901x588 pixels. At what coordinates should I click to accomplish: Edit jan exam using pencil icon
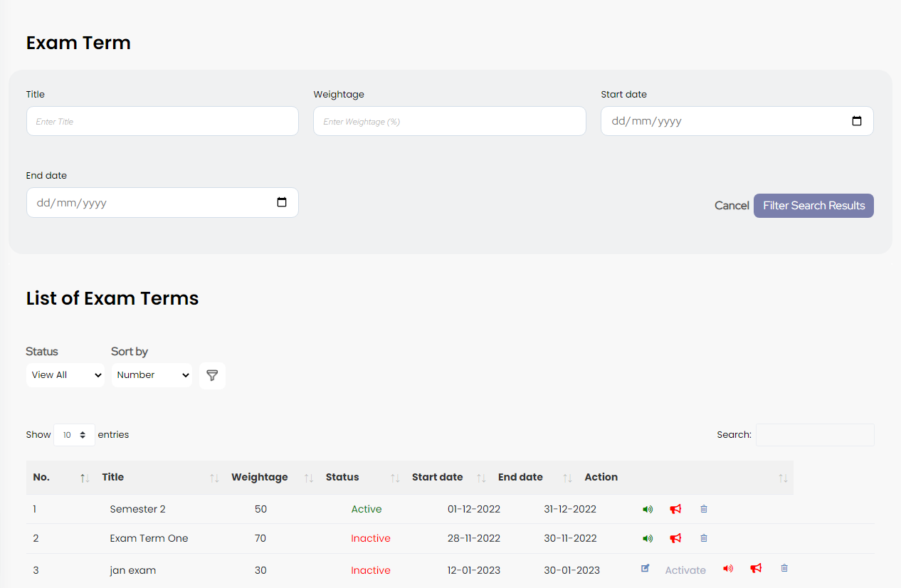[646, 568]
